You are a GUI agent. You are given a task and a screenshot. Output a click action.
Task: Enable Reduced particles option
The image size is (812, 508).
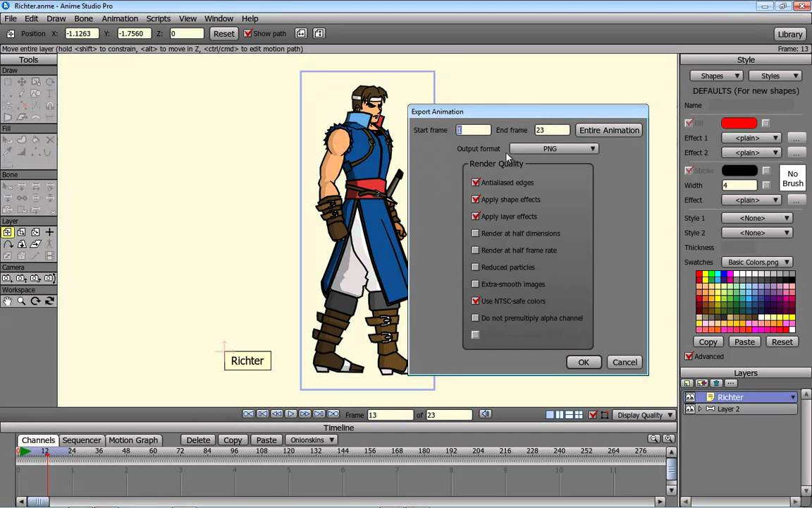click(x=475, y=267)
